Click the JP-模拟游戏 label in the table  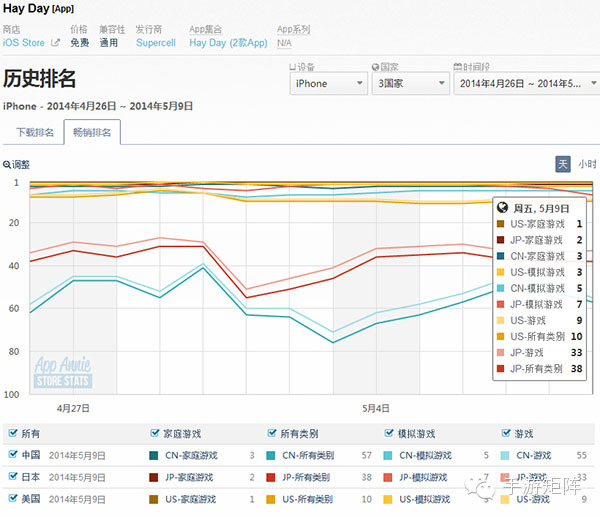423,477
